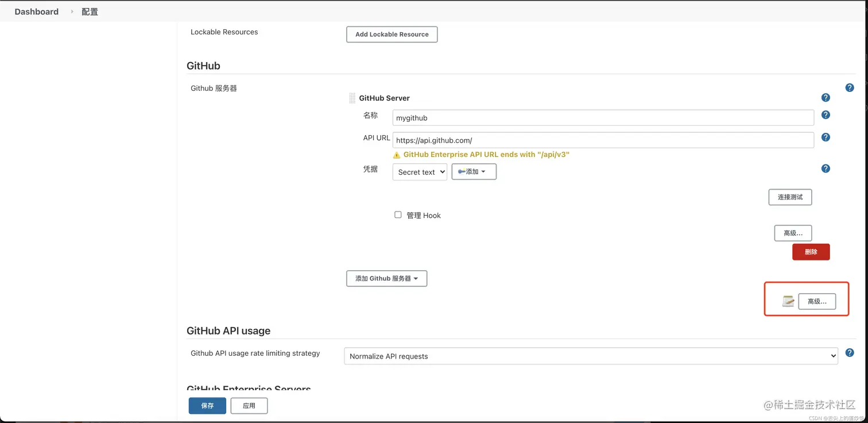Click the 保存 button

point(207,406)
